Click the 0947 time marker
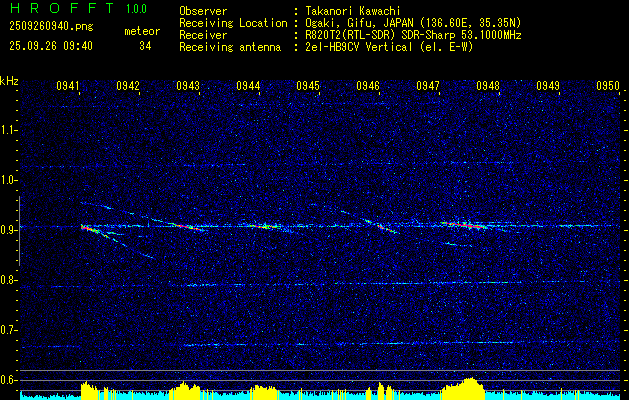 pyautogui.click(x=428, y=86)
